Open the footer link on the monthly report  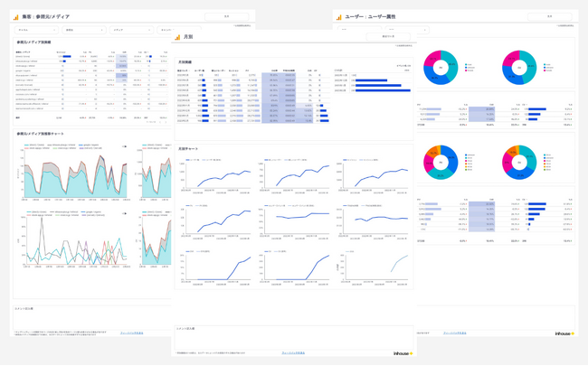[293, 352]
